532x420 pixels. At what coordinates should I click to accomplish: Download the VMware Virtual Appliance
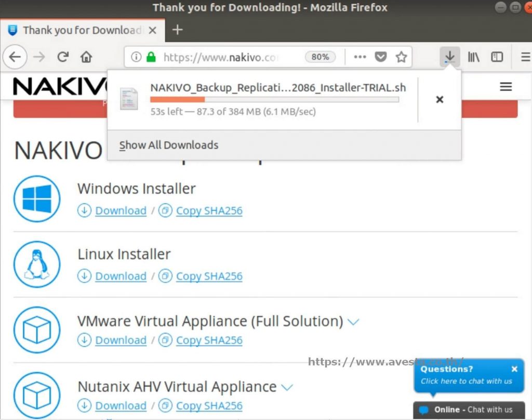pyautogui.click(x=121, y=340)
